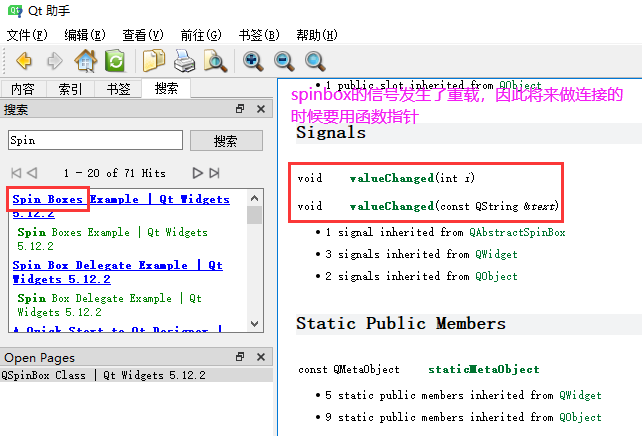
Task: Open the staticMetaObject link
Action: click(x=484, y=369)
